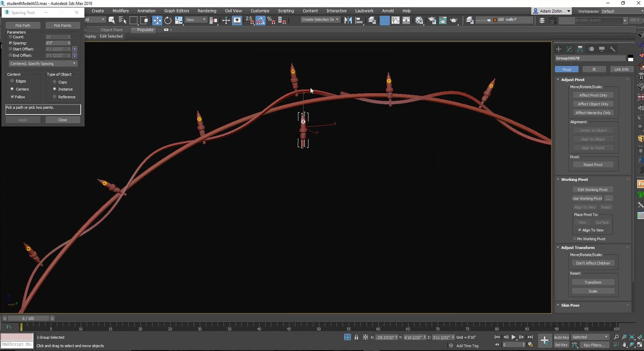Play the animation
Screen dimensions: 644x351
coord(513,337)
